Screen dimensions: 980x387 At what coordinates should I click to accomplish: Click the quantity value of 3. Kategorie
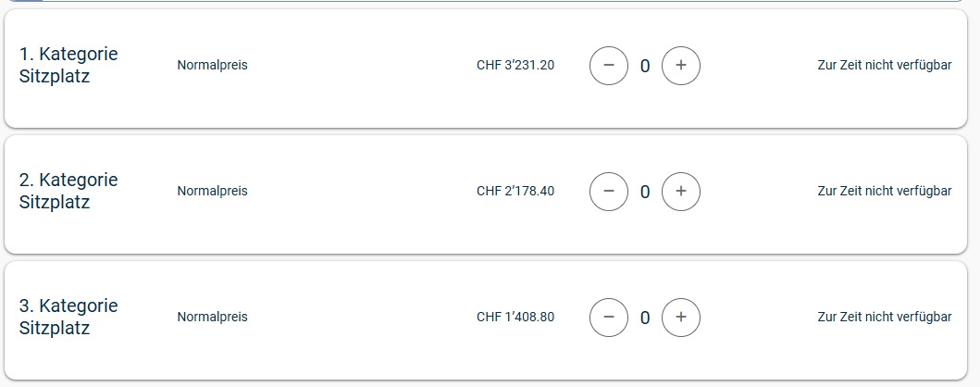tap(645, 318)
